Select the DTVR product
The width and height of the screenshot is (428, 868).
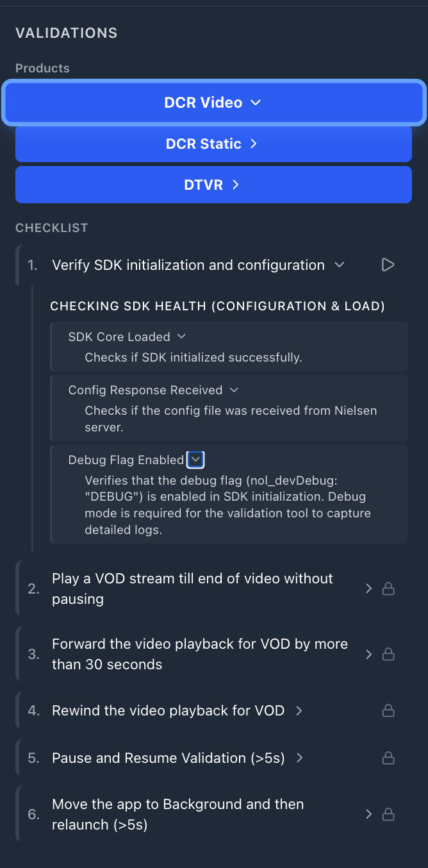click(x=213, y=185)
